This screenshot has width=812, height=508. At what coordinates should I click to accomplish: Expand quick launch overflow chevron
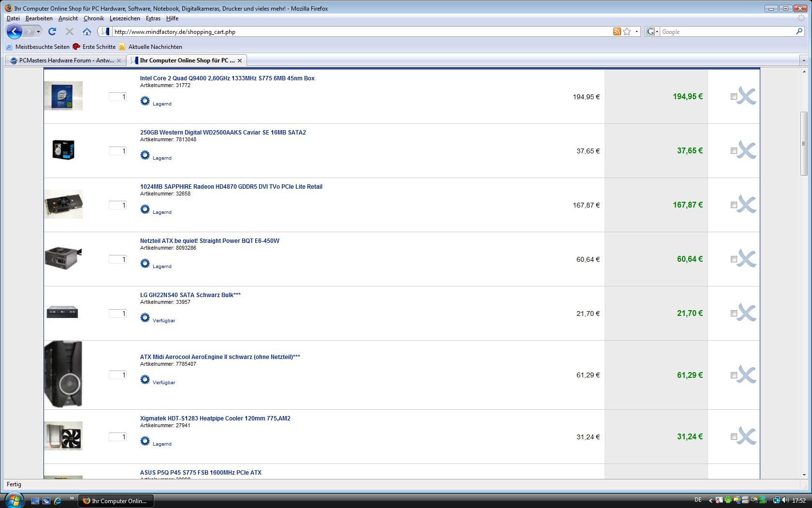point(72,498)
